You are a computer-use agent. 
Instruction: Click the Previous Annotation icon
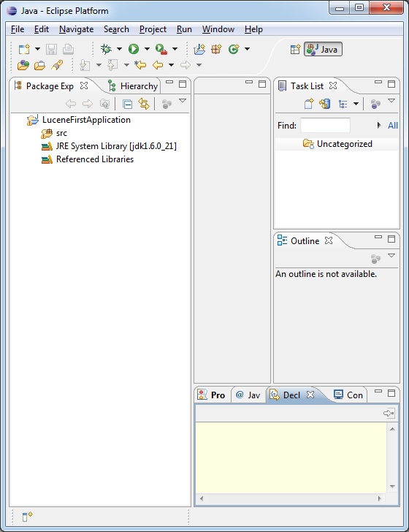pos(112,65)
